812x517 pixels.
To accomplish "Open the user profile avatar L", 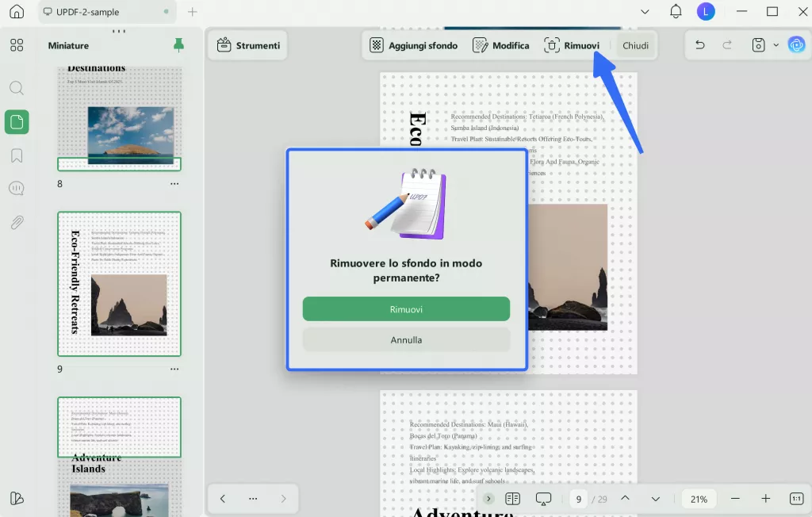I will 705,11.
